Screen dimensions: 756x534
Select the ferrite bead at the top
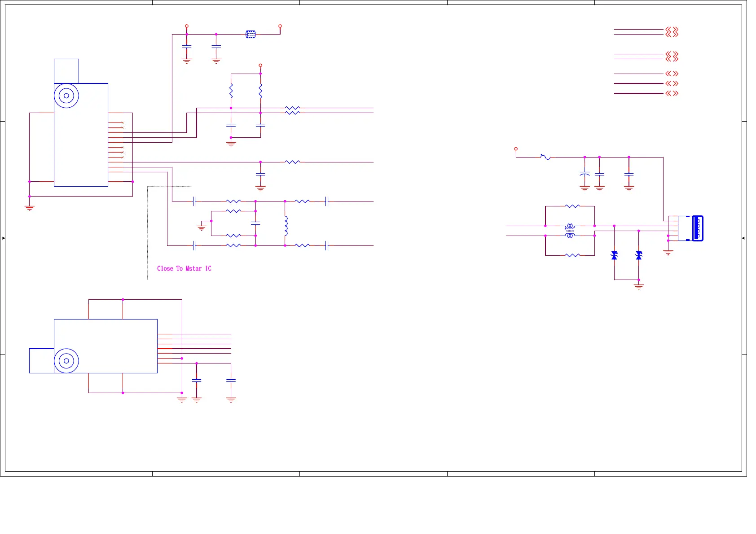(251, 34)
